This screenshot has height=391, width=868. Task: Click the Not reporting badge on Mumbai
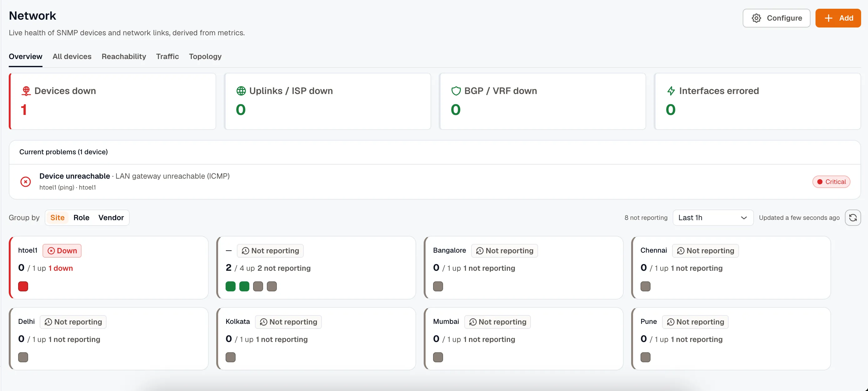click(x=497, y=322)
